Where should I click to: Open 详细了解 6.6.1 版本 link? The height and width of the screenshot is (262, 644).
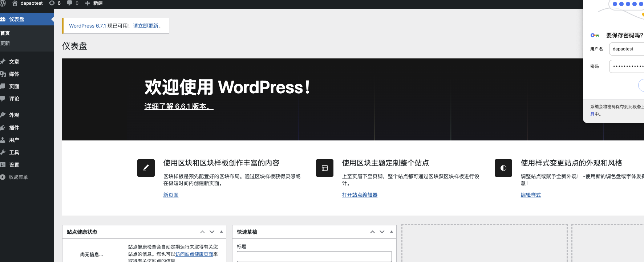tap(179, 106)
